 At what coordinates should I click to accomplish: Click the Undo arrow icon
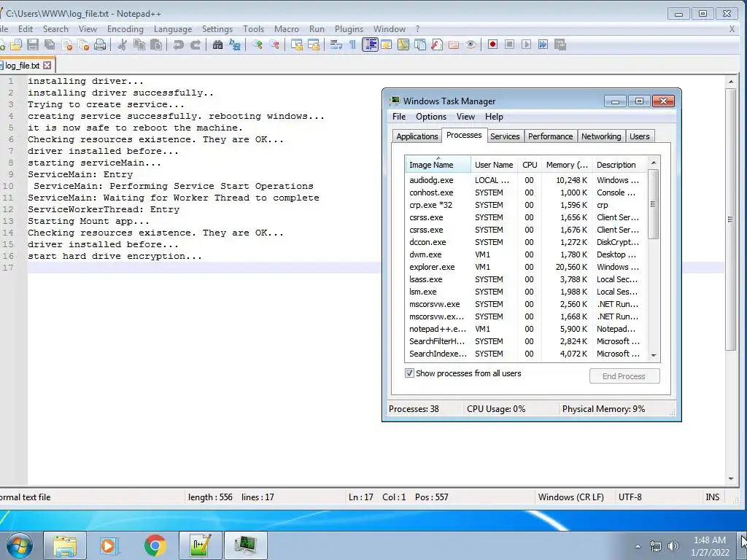pos(178,44)
